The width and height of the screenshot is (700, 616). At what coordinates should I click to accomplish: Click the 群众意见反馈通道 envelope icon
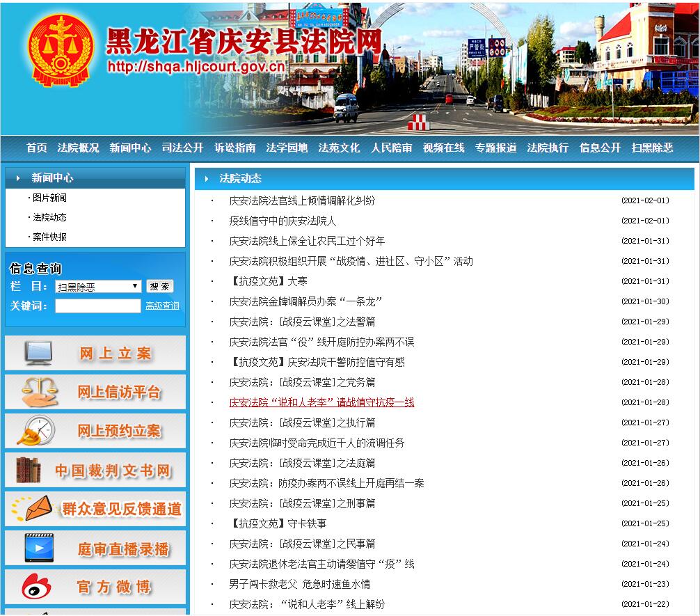coord(33,509)
